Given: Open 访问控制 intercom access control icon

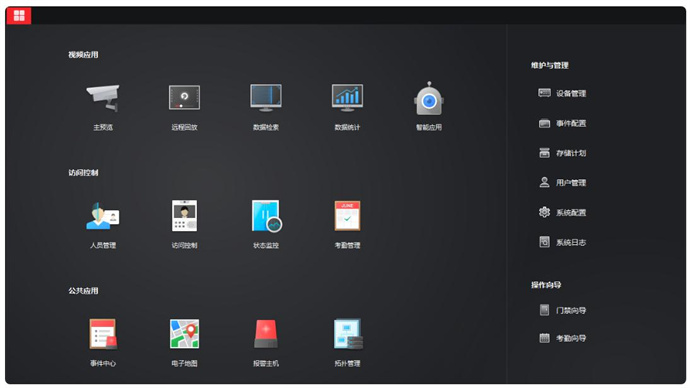Looking at the screenshot, I should click(x=184, y=216).
